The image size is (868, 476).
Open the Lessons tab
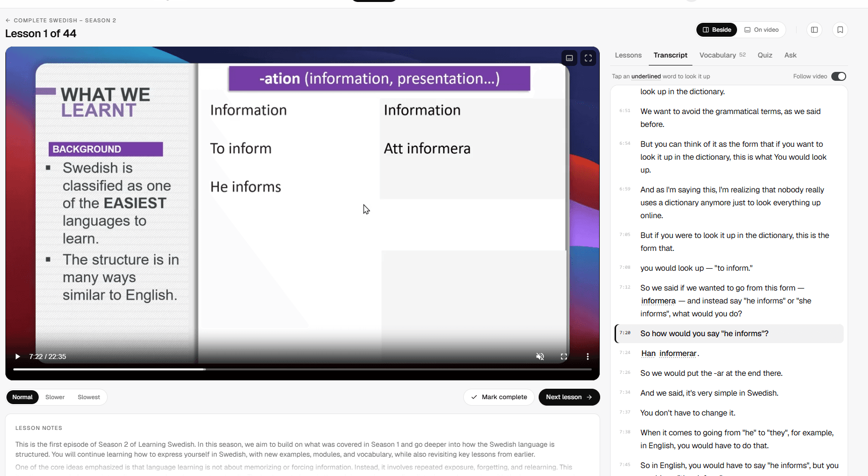point(628,55)
